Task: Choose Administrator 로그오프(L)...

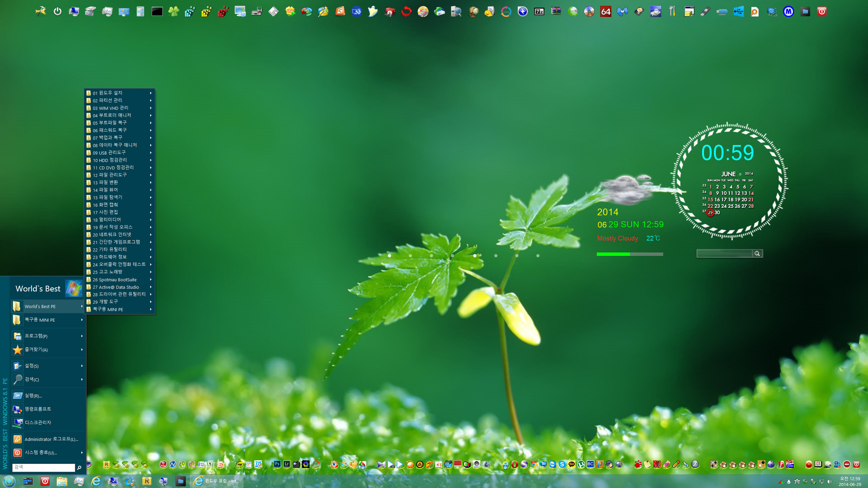Action: [47, 439]
